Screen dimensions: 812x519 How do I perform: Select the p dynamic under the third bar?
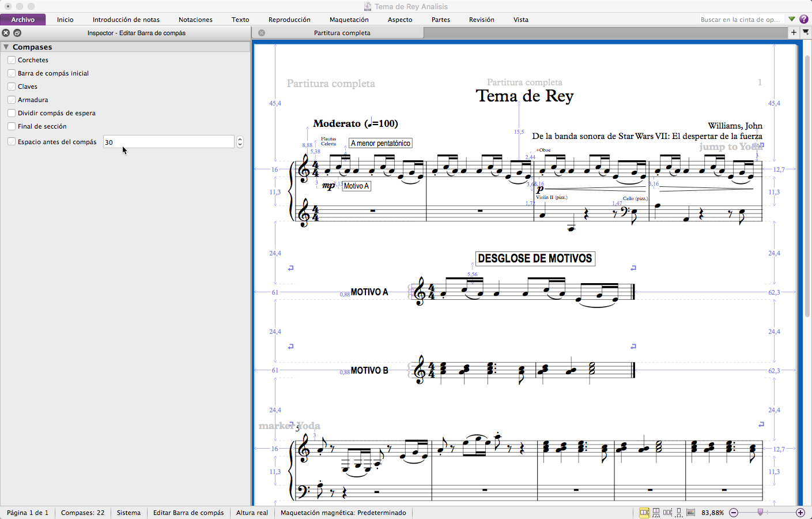pyautogui.click(x=540, y=189)
